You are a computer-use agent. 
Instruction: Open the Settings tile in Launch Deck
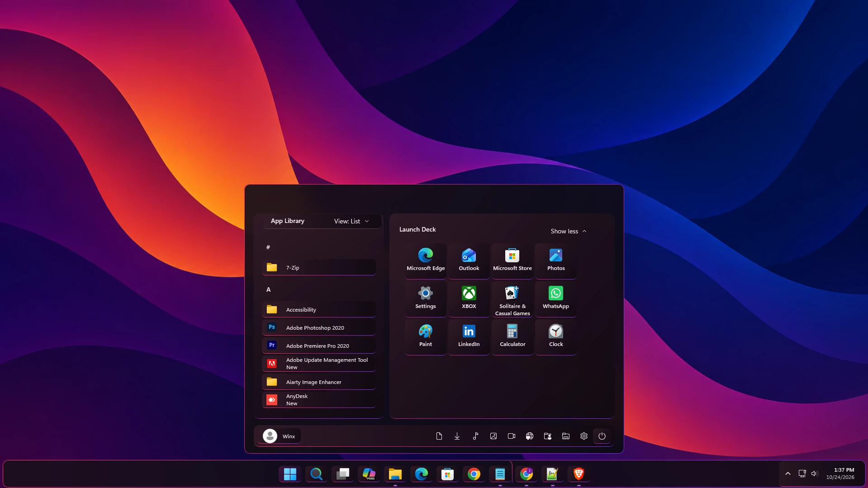[426, 298]
